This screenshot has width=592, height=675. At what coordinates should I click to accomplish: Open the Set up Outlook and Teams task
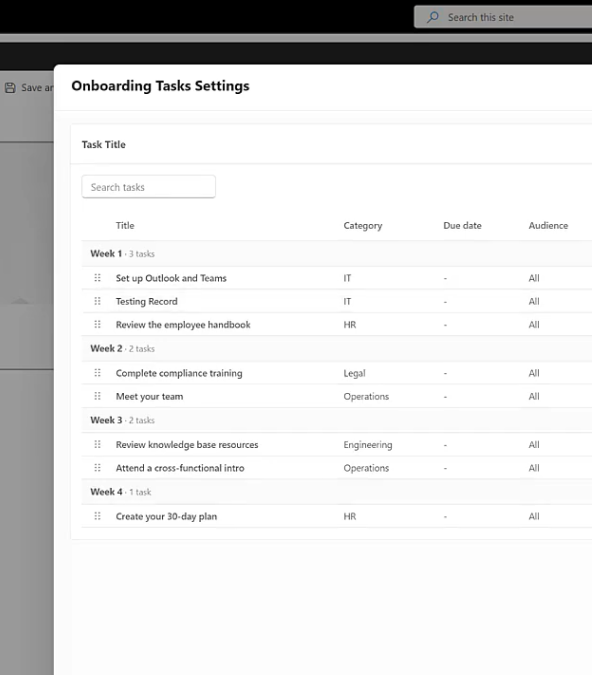point(171,278)
